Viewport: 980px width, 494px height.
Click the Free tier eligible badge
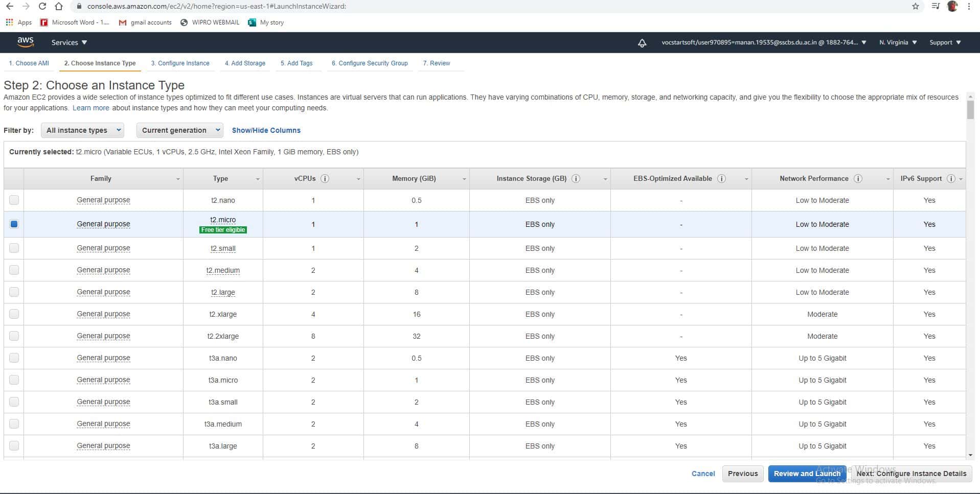click(223, 230)
